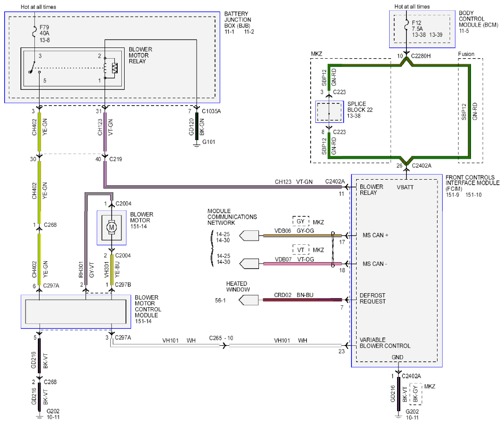Click the green GN-RD wire in Fusion branch
The width and height of the screenshot is (504, 424).
(x=470, y=111)
